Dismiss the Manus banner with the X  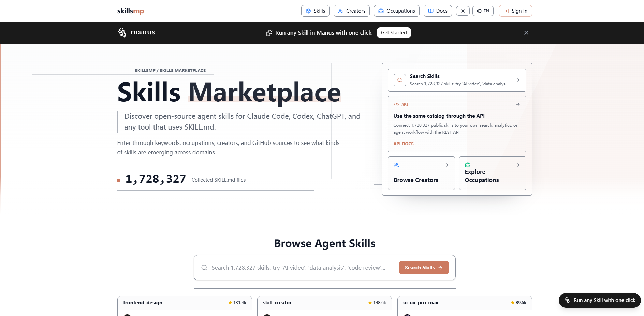526,33
